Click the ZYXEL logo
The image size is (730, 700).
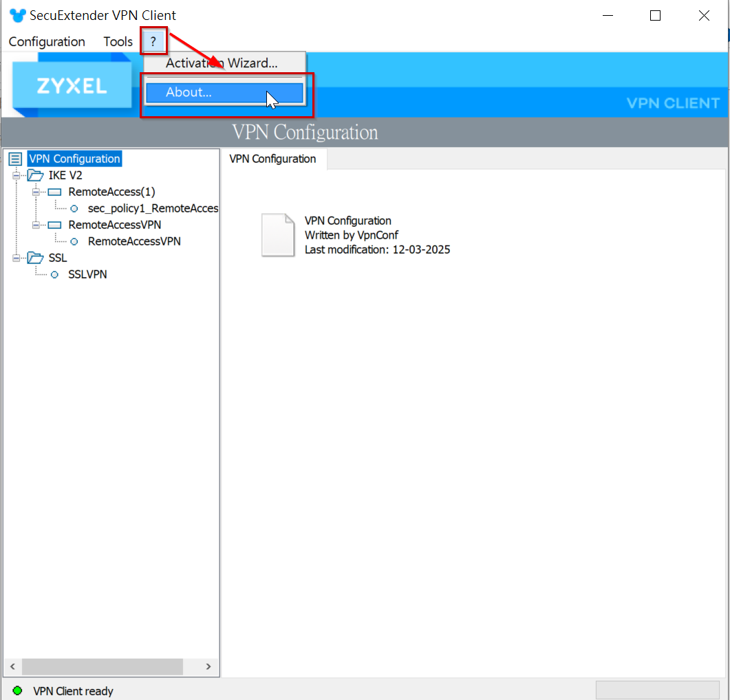point(72,86)
